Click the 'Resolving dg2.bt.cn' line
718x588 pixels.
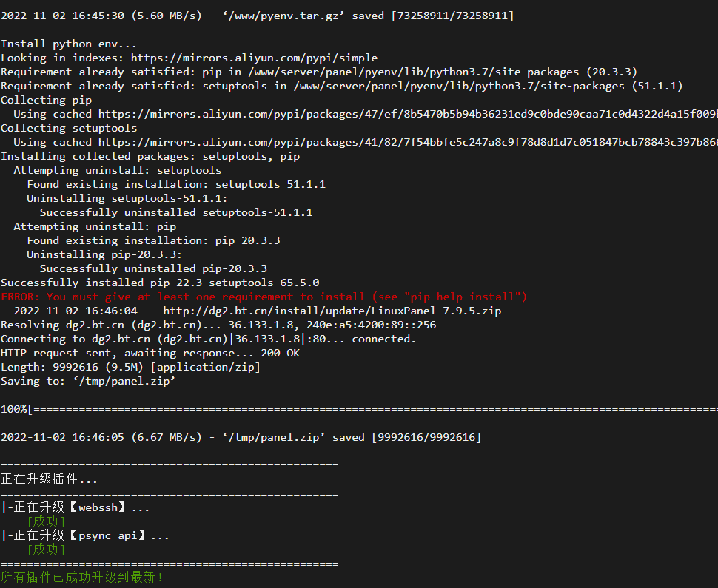[x=218, y=325]
